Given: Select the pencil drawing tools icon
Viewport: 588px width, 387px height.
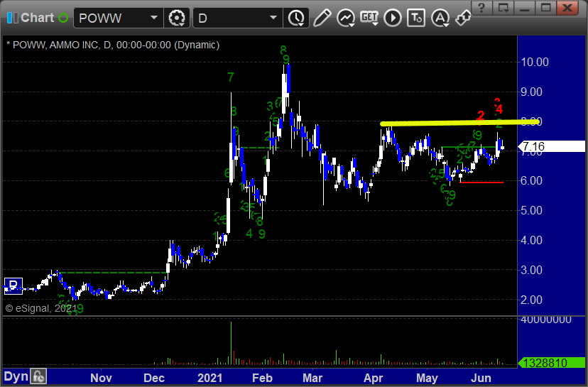Looking at the screenshot, I should [x=322, y=18].
